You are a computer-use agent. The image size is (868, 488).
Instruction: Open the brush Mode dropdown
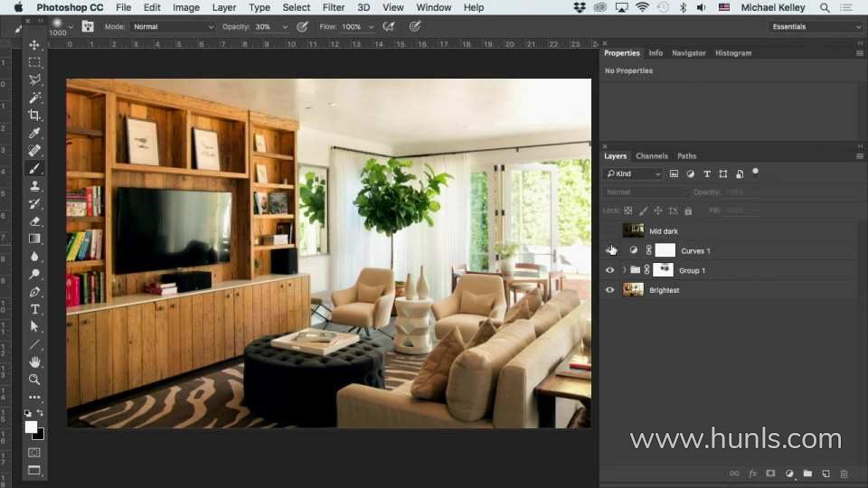tap(173, 26)
